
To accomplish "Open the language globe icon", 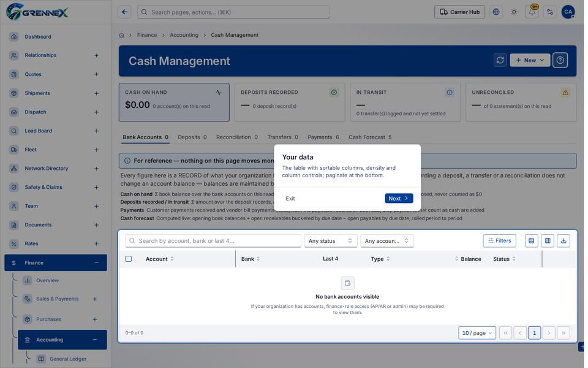I will coord(496,12).
